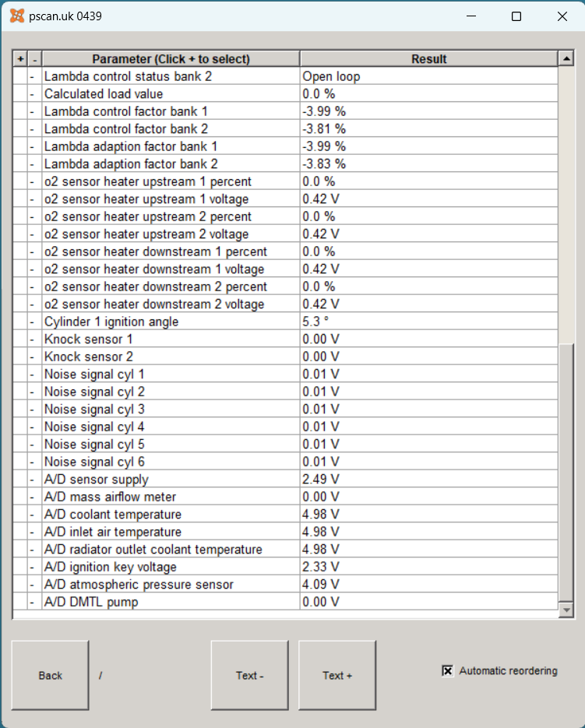This screenshot has height=728, width=585.
Task: Select A/D mass airflow meter parameter
Action: [x=171, y=497]
